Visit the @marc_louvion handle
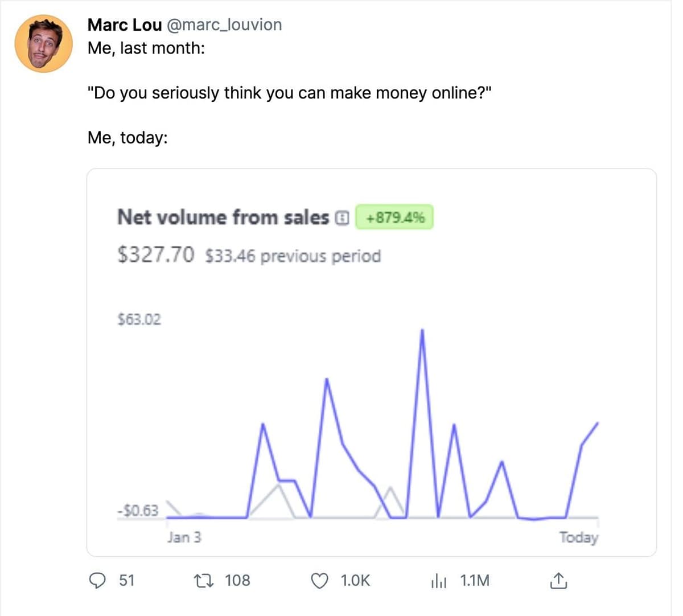Viewport: 683px width, 616px height. click(x=224, y=25)
